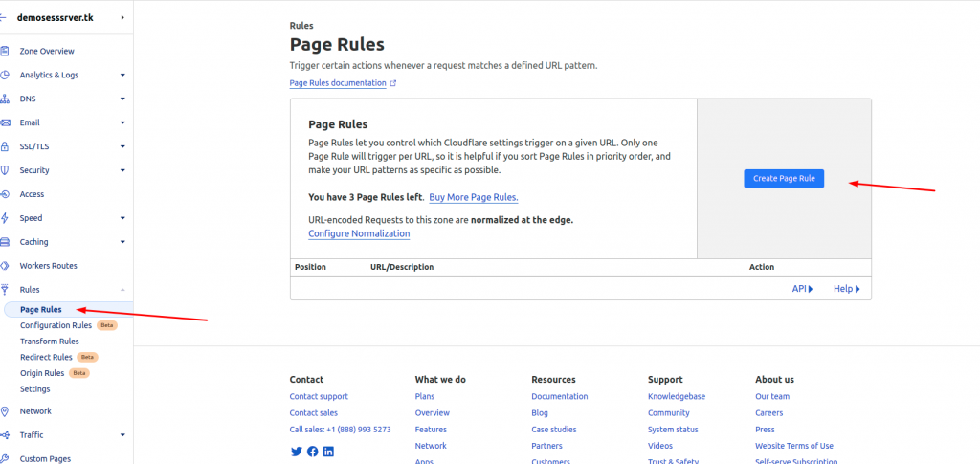Open Transform Rules in the sidebar
980x464 pixels.
tap(50, 342)
